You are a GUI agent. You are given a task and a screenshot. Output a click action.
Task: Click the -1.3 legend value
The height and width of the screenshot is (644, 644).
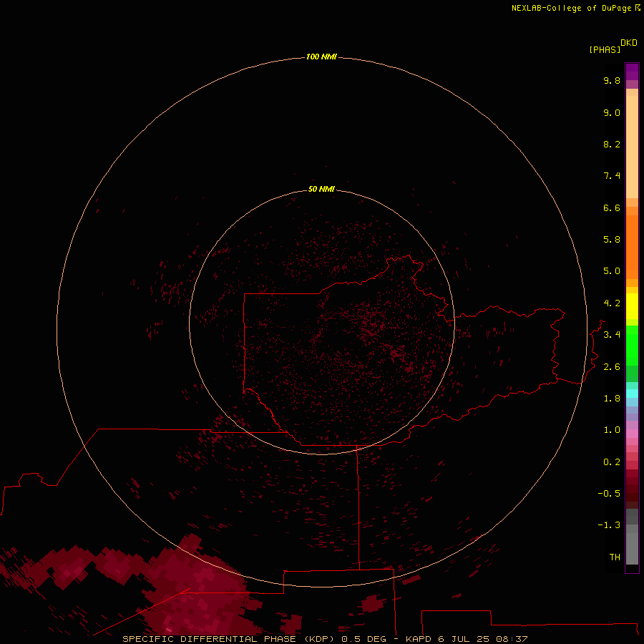pos(609,525)
